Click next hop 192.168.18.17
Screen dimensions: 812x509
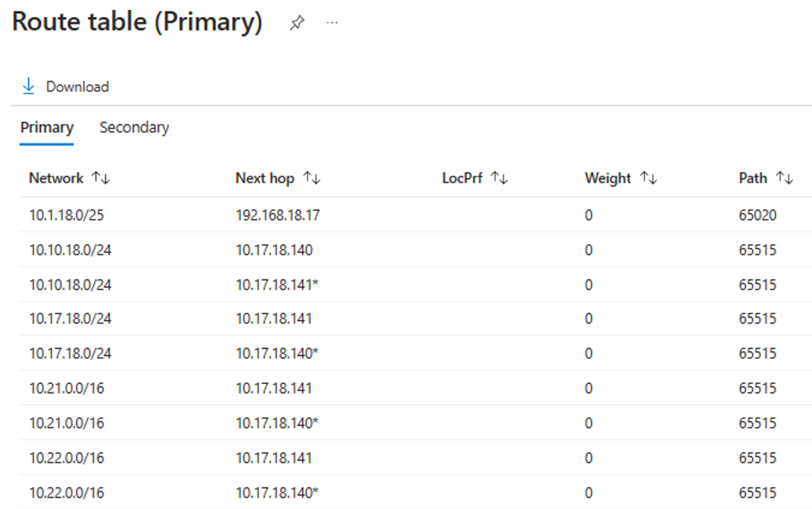278,215
